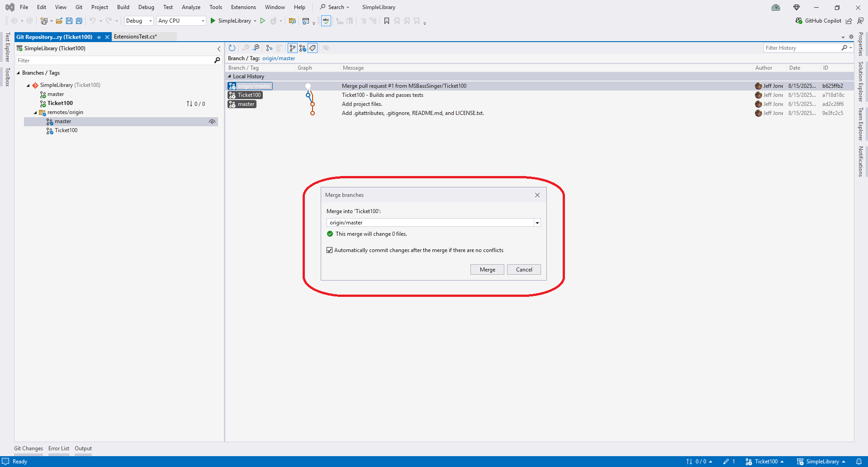Collapse the Local History group
Viewport: 868px width, 467px height.
[x=229, y=76]
